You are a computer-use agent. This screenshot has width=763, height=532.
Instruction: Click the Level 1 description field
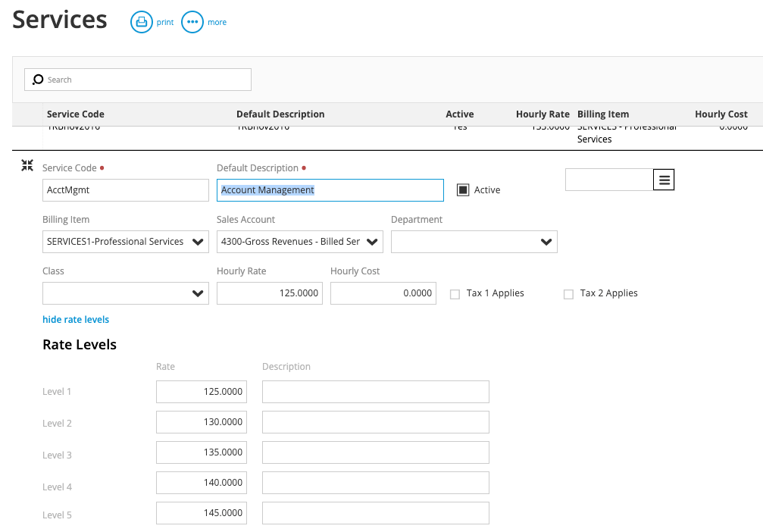(x=375, y=391)
